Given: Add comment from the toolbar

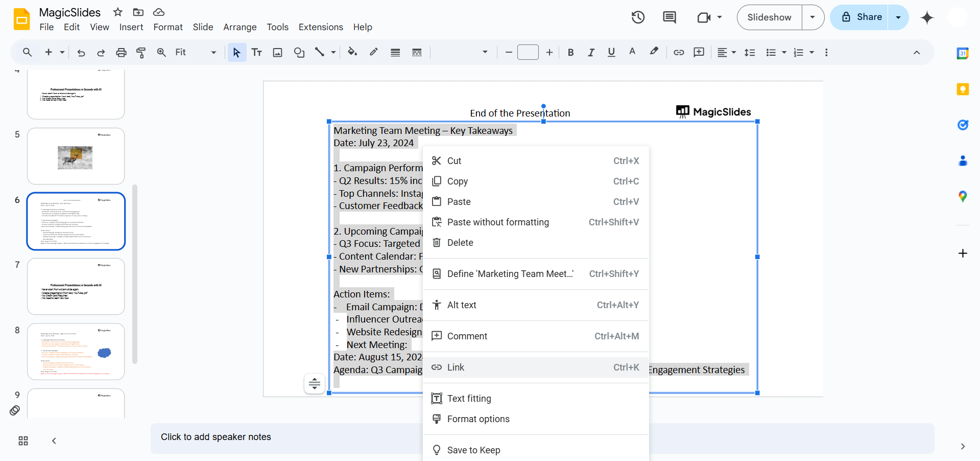Looking at the screenshot, I should tap(699, 52).
